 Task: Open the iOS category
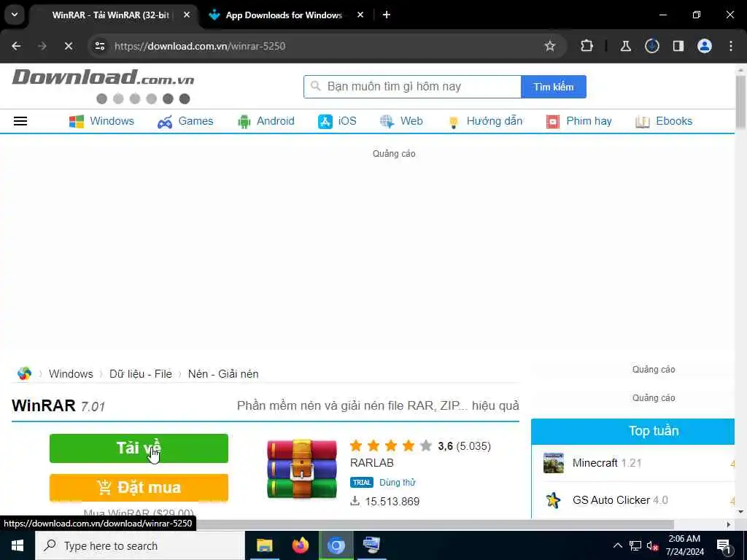pyautogui.click(x=337, y=121)
